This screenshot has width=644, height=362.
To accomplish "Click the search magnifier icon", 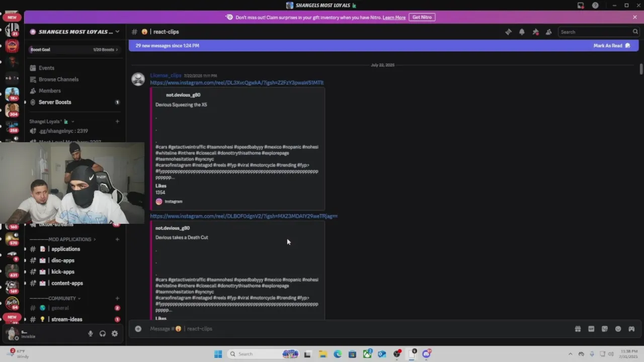I will coord(635,32).
